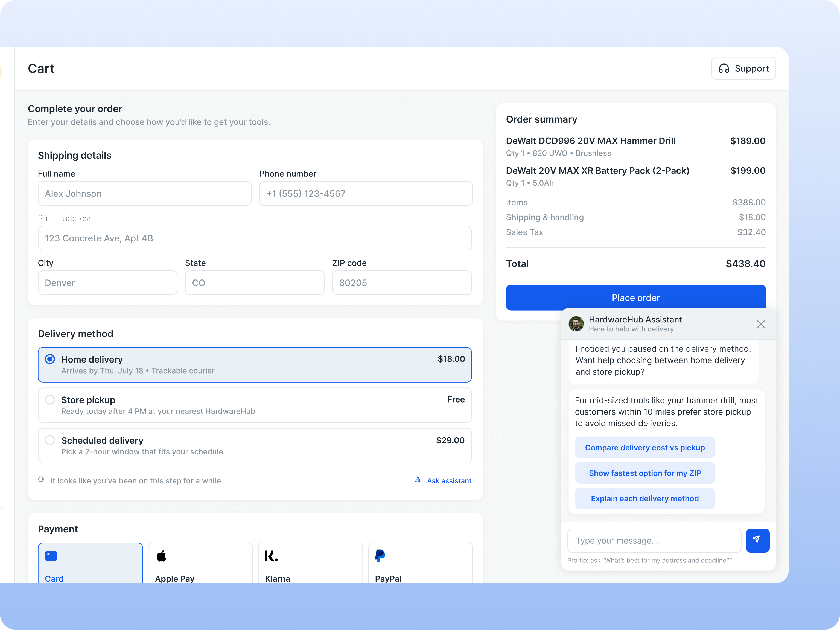840x630 pixels.
Task: Click the Street address input field
Action: (x=254, y=238)
